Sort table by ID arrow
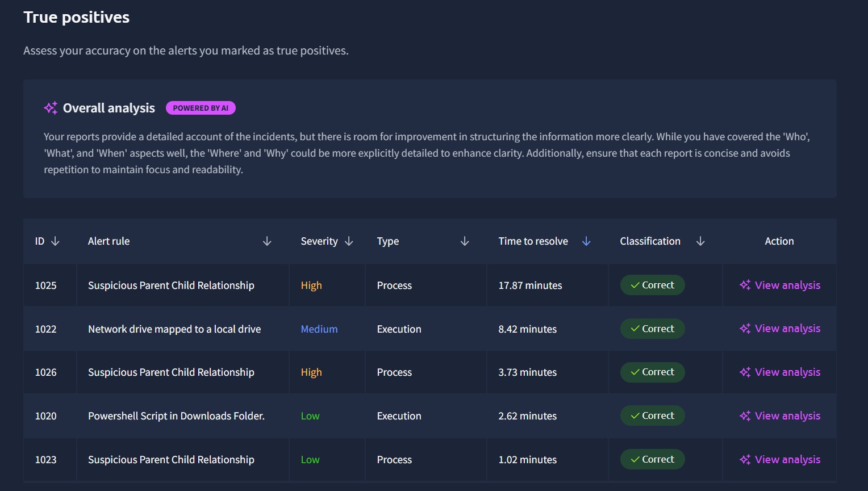 55,242
